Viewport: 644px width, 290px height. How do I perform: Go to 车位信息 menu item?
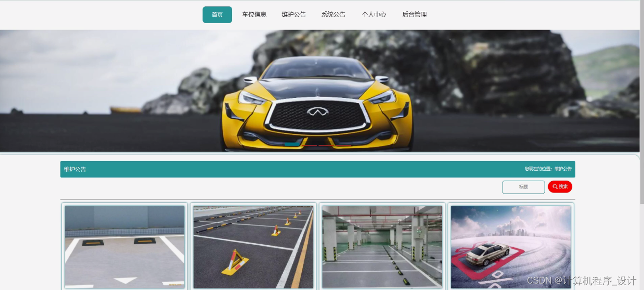254,15
